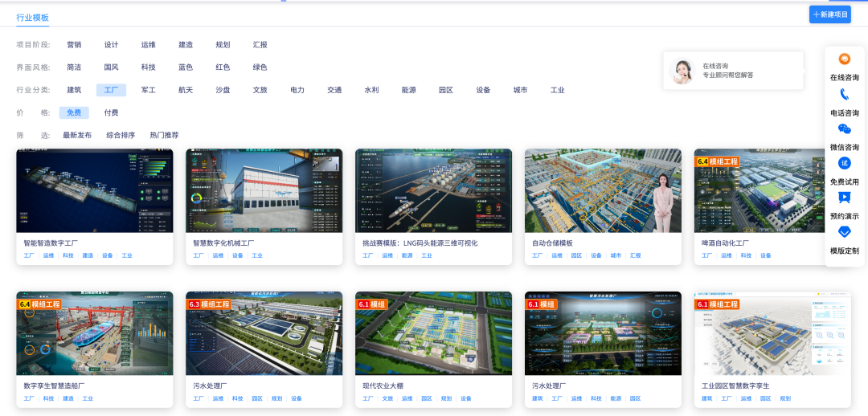
Task: Select the 军工 industry category
Action: [149, 90]
